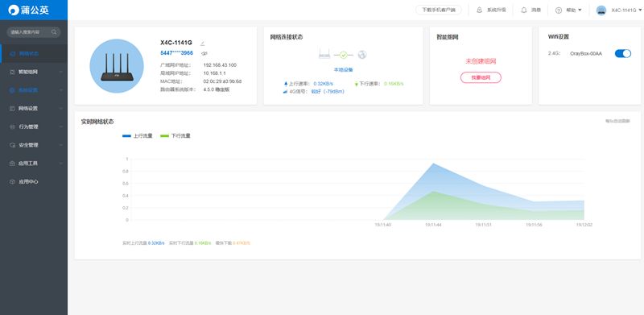644x315 pixels.
Task: Click the Wifi设置 heading
Action: [559, 36]
